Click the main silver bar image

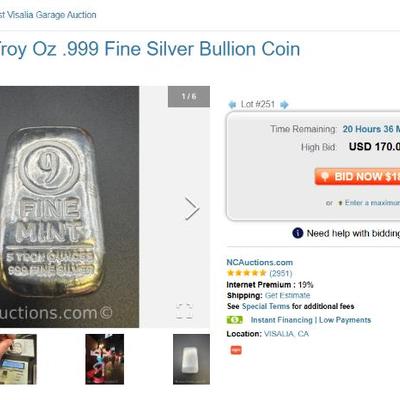pyautogui.click(x=69, y=207)
